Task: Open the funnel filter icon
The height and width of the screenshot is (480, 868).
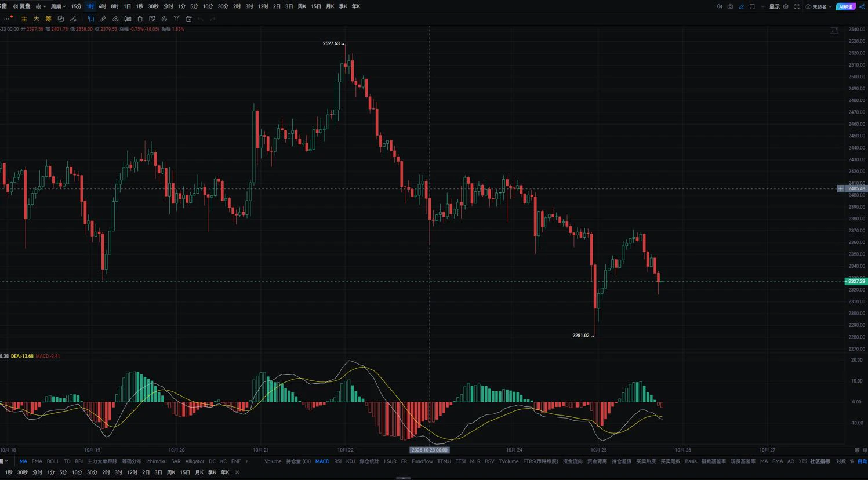Action: 176,19
